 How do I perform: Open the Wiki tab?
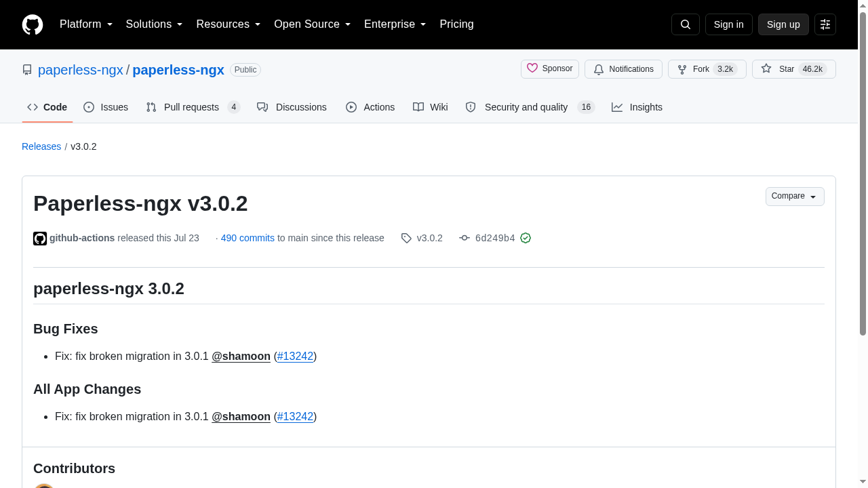click(x=431, y=107)
